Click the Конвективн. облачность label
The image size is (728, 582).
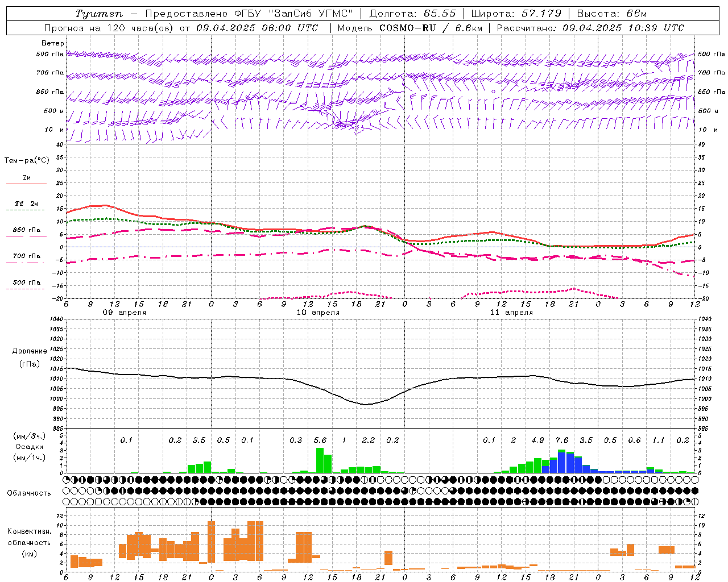[x=29, y=537]
